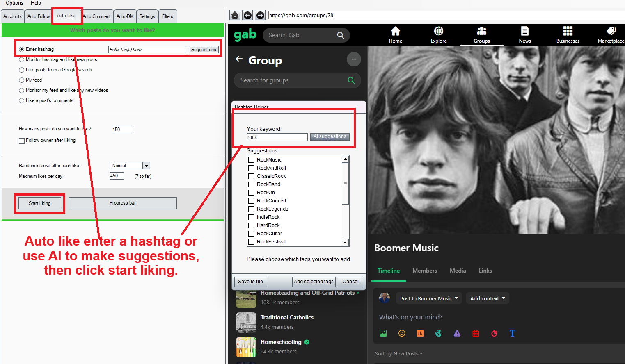Switch to the Auto Follow tab
625x364 pixels.
coord(39,16)
